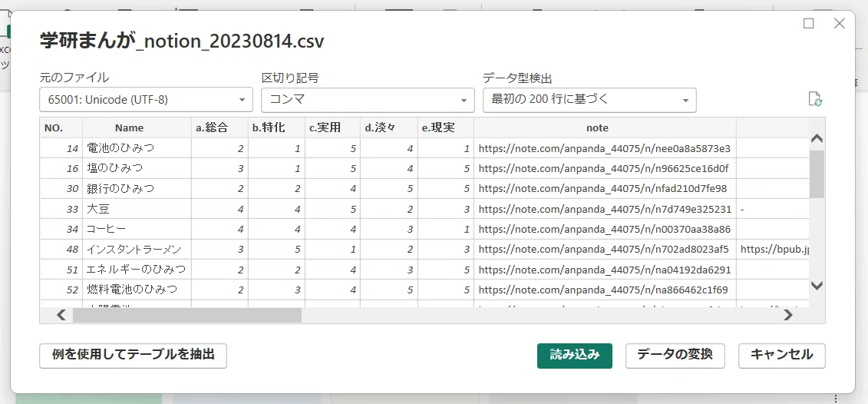Click the NO. cell with value 48
Screen dimensions: 868x404
click(x=61, y=250)
